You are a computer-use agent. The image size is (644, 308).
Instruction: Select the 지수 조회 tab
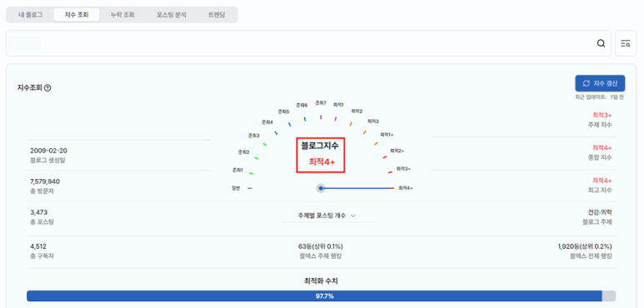click(77, 15)
